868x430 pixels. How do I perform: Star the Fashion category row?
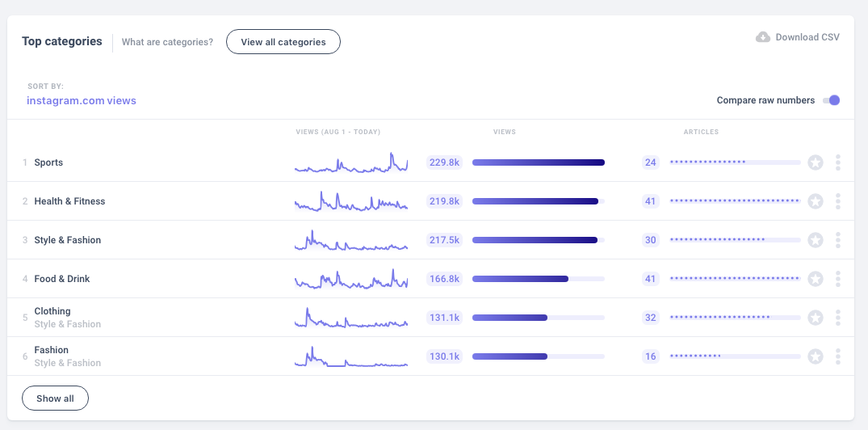[x=816, y=356]
